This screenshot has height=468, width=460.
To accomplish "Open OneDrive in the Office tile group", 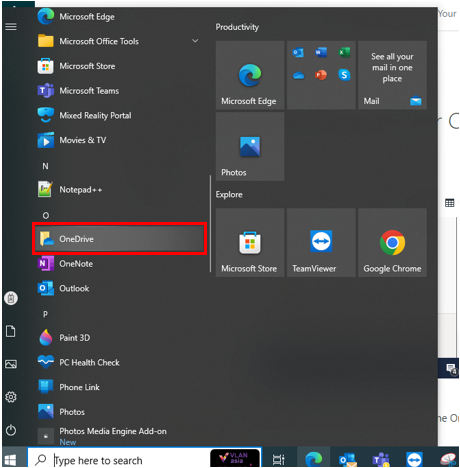I will (x=298, y=75).
